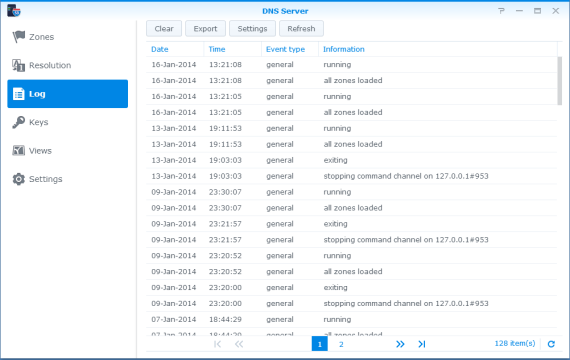
Task: Click the log list vertical scrollbar
Action: click(x=559, y=81)
